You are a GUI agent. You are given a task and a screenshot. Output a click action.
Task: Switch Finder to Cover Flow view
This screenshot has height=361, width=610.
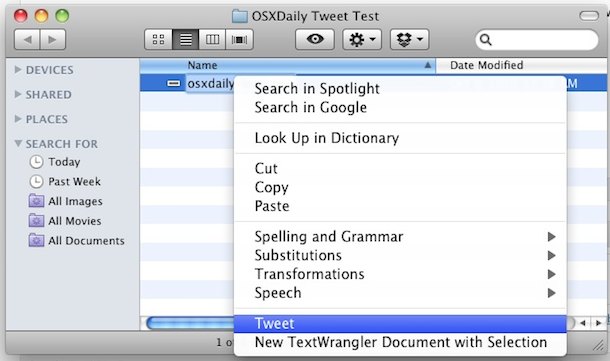click(x=239, y=39)
